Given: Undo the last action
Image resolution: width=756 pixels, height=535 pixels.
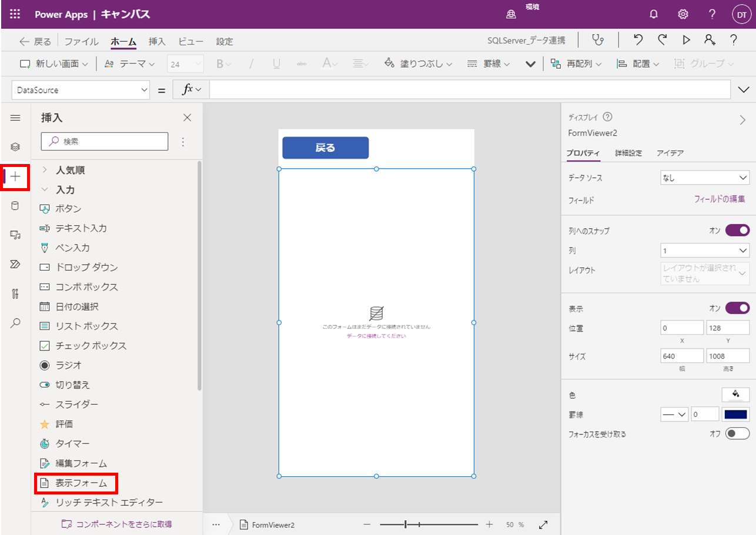Looking at the screenshot, I should point(638,40).
